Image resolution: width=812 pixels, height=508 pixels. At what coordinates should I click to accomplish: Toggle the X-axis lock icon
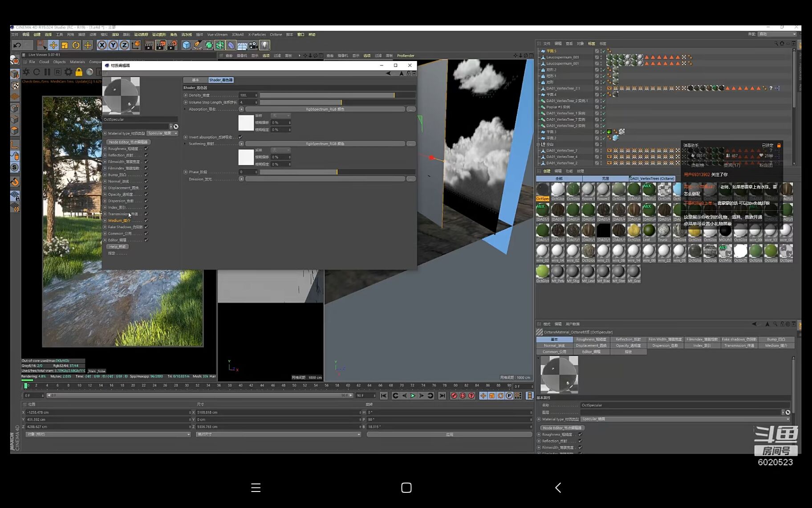click(102, 45)
